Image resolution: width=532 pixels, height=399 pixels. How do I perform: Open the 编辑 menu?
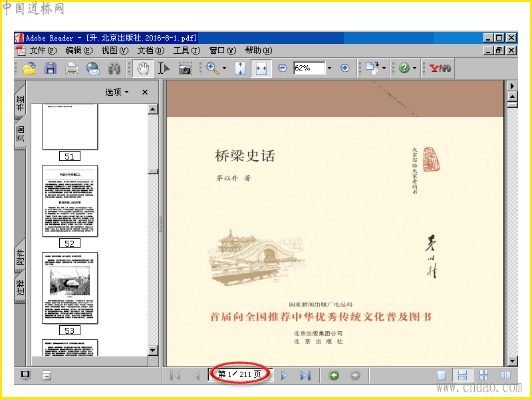click(x=79, y=51)
